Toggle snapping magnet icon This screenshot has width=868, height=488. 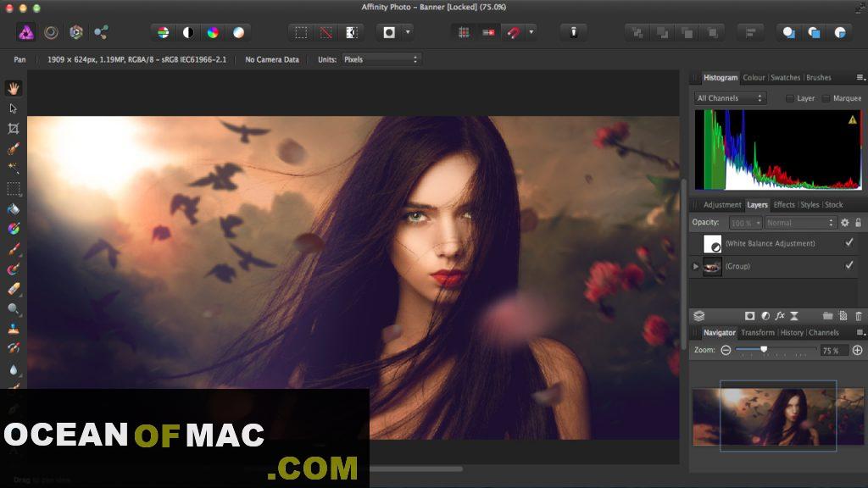(x=513, y=33)
